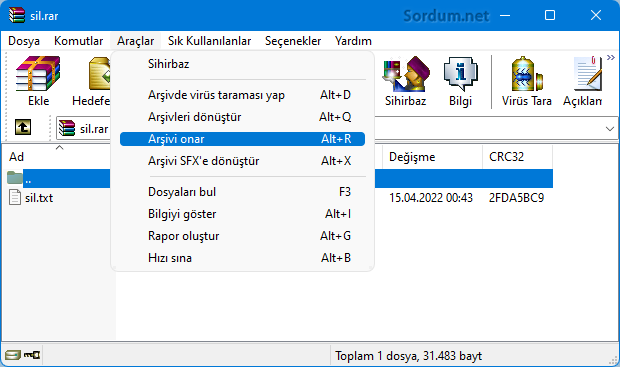Screen dimensions: 620x367
Task: Choose Arşivde virüs taraması yap
Action: [242, 95]
